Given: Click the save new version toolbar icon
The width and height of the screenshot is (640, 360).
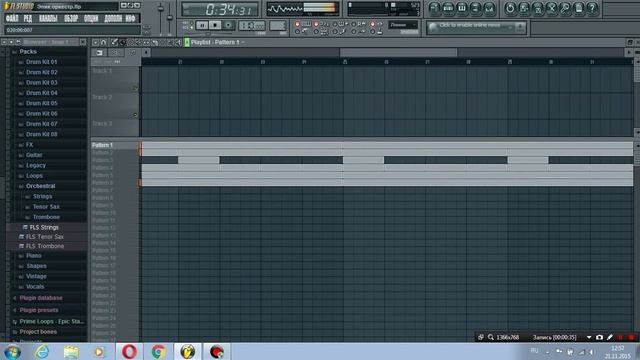Looking at the screenshot, I should click(524, 8).
